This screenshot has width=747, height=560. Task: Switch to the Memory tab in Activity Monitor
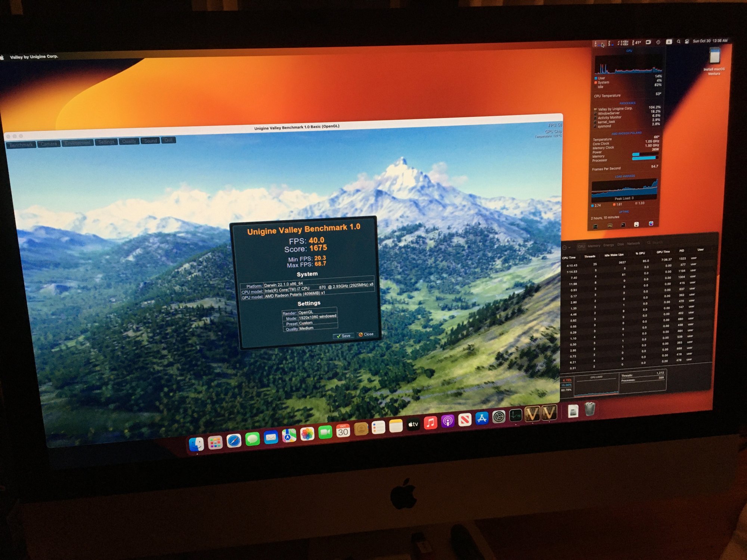point(594,246)
